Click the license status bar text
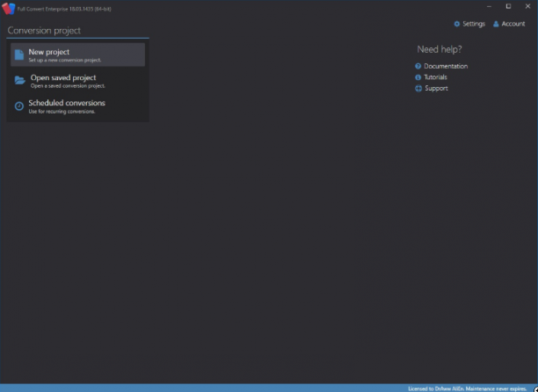This screenshot has width=538, height=392. (x=467, y=388)
